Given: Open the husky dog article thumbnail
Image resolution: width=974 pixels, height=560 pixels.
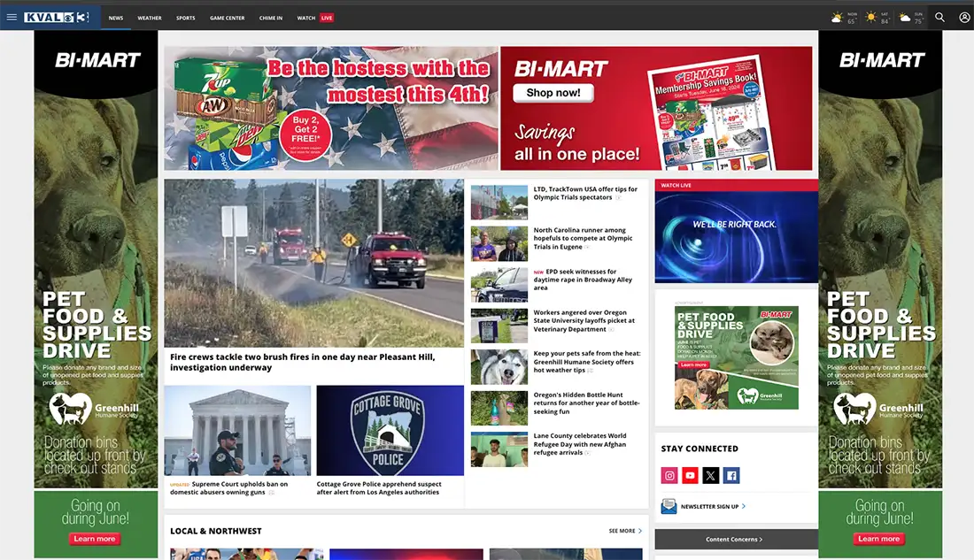Looking at the screenshot, I should click(499, 367).
